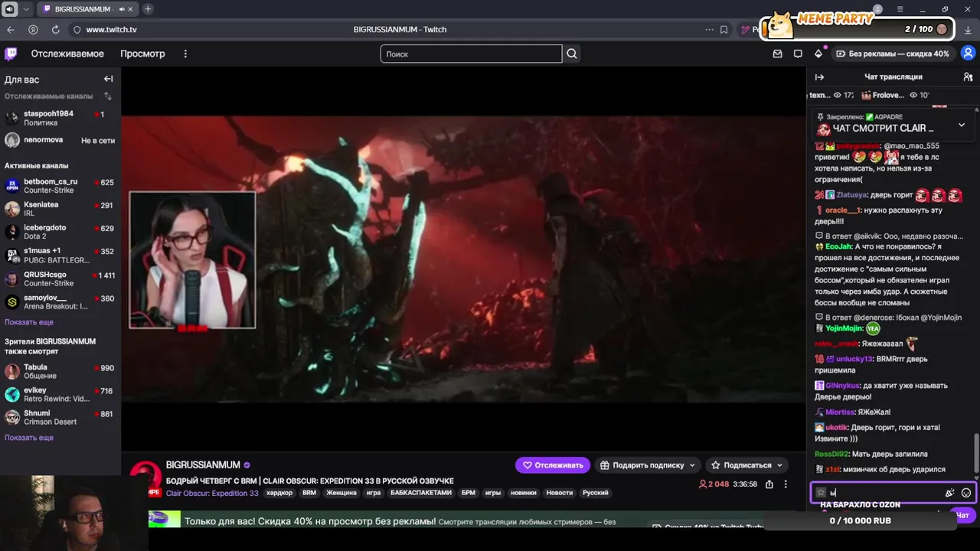Open the Отслеживаемое nav tab

[67, 54]
